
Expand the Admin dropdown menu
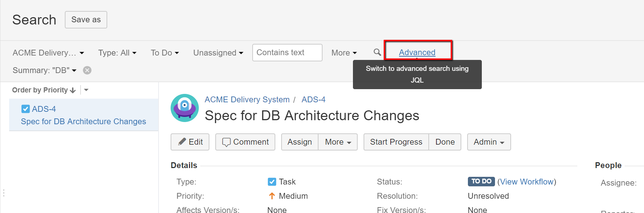pos(489,142)
